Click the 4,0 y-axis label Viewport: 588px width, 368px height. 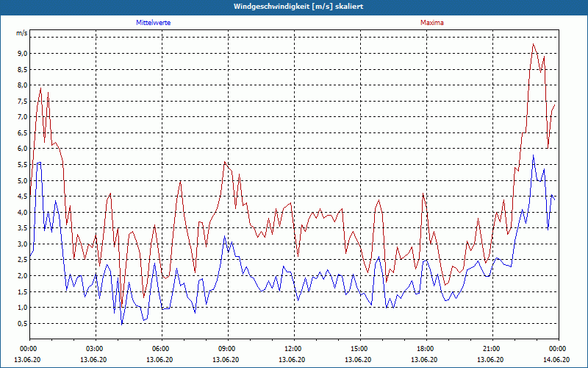click(x=22, y=212)
